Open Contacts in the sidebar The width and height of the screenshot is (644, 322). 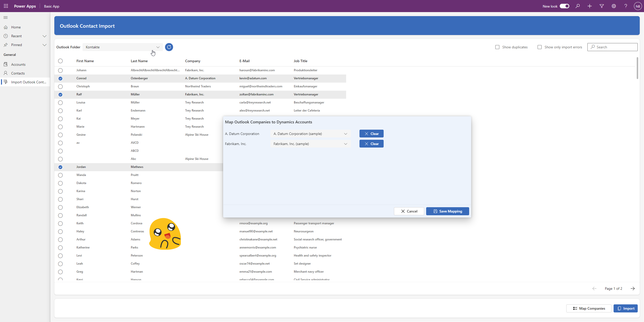coord(18,73)
